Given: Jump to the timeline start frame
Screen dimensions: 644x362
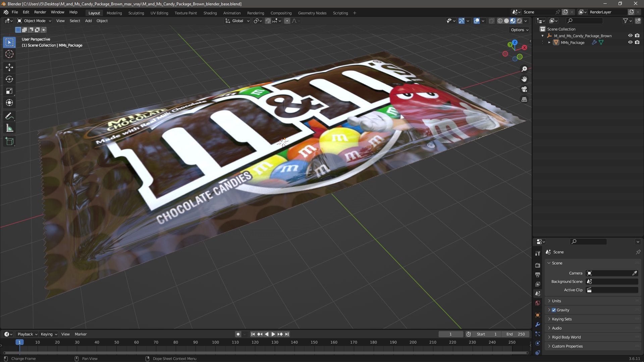Looking at the screenshot, I should point(253,334).
